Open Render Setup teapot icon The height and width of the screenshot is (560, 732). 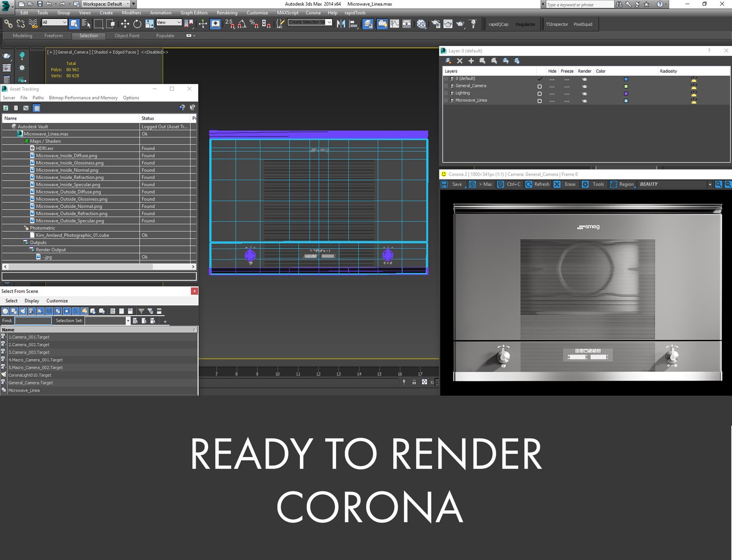click(x=435, y=23)
